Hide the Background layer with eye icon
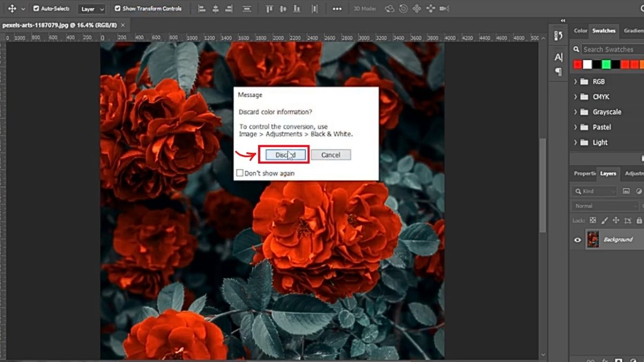The height and width of the screenshot is (362, 644). (x=577, y=240)
